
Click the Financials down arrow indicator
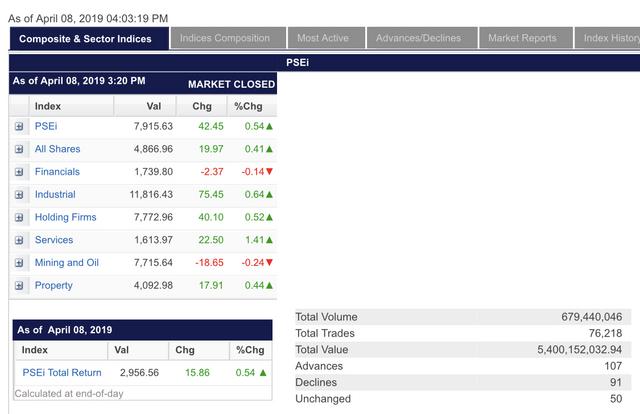point(269,172)
